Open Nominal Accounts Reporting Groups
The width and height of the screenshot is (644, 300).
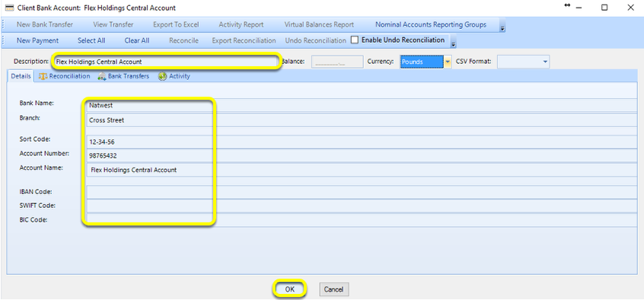[431, 24]
